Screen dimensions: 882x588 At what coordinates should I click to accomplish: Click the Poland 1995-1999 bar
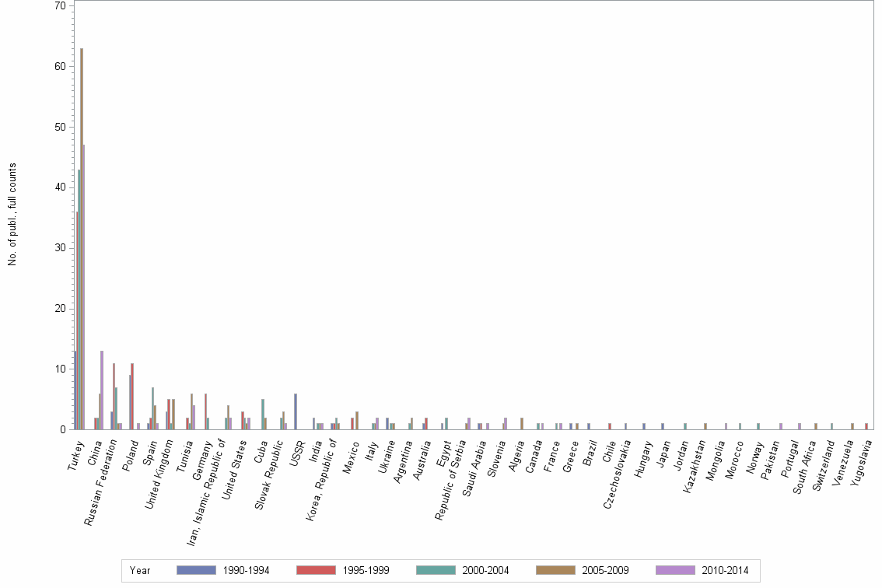(x=131, y=397)
